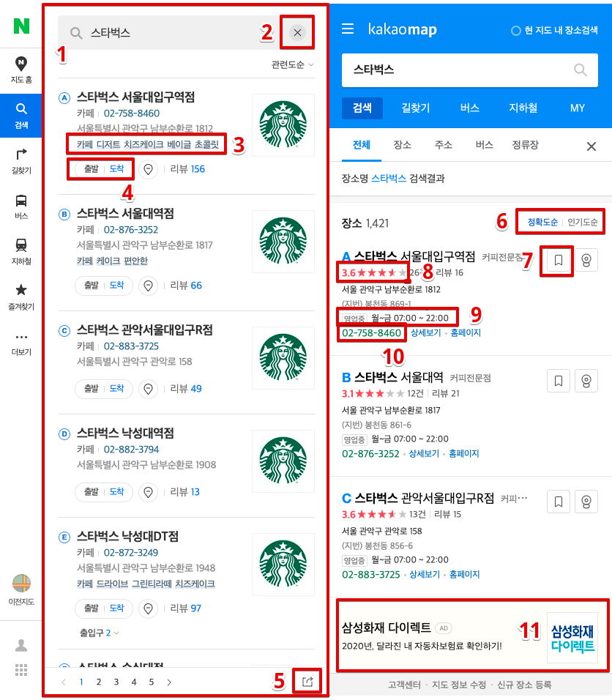Open Starbucks thumbnail for 관악서울대입구R점
The width and height of the screenshot is (612, 700).
pyautogui.click(x=283, y=358)
